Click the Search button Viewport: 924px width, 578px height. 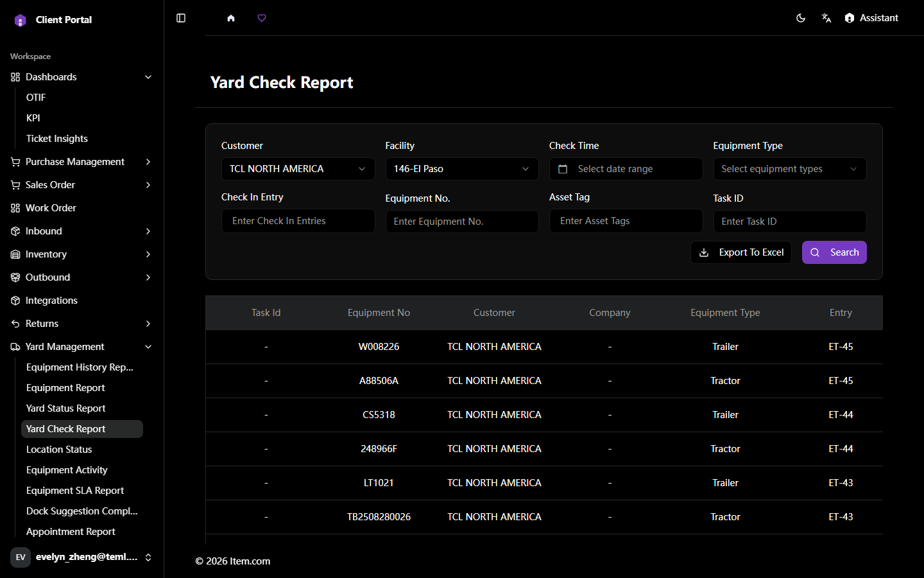tap(834, 252)
